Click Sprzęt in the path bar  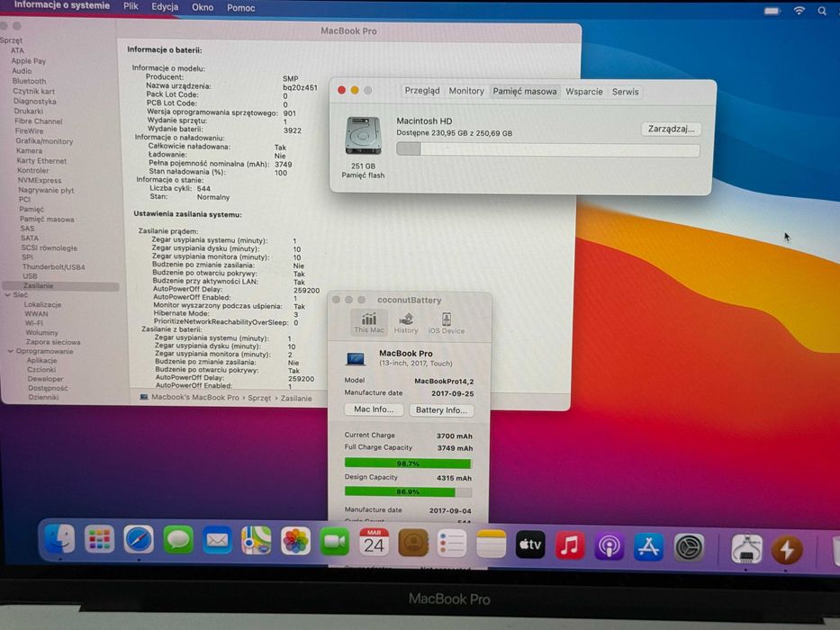(x=259, y=398)
